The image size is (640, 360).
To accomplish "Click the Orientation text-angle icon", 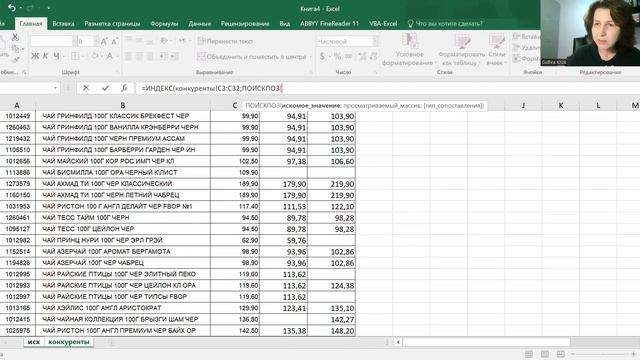I will pos(164,41).
